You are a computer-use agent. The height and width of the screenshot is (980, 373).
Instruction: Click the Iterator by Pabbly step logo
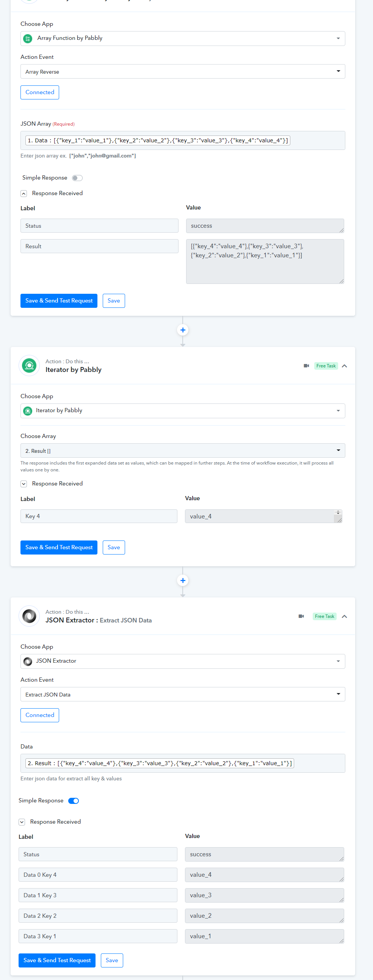29,366
